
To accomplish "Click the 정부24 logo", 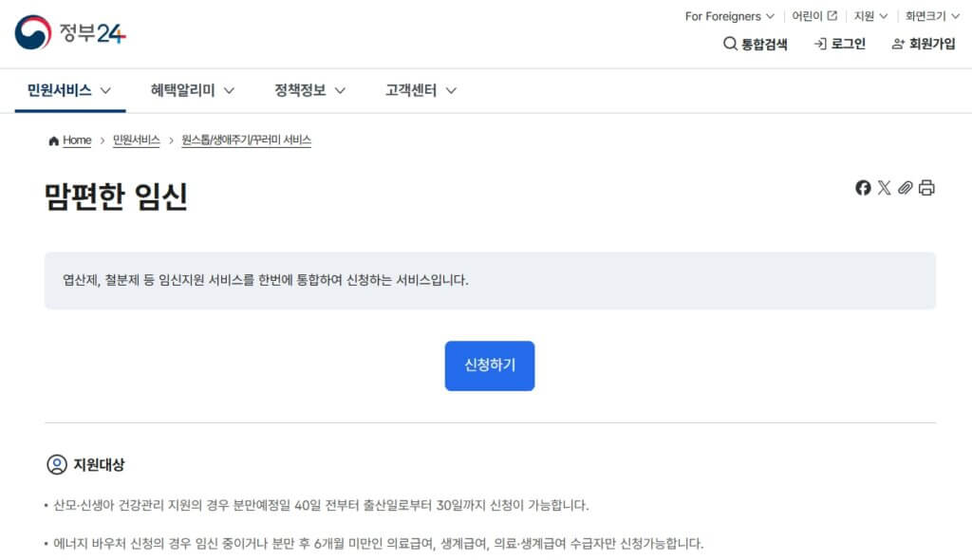I will click(x=68, y=31).
